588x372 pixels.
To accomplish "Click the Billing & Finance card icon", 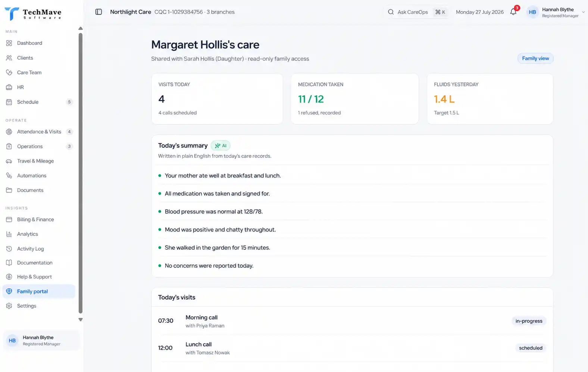I will (9, 220).
